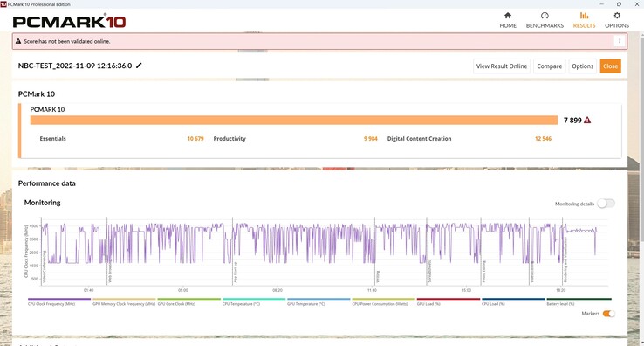Select the RESULTS bar chart icon
The width and height of the screenshot is (644, 346).
(584, 16)
